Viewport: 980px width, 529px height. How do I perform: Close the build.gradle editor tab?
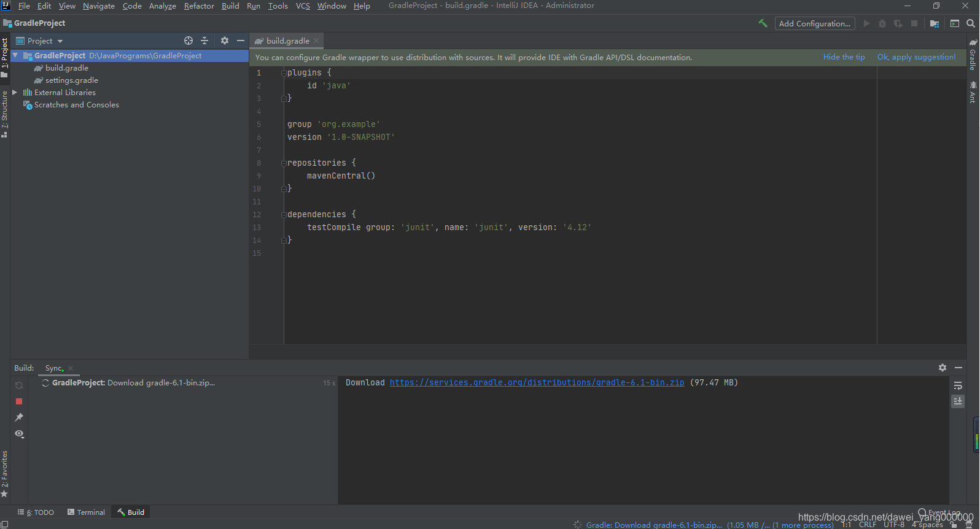coord(316,41)
